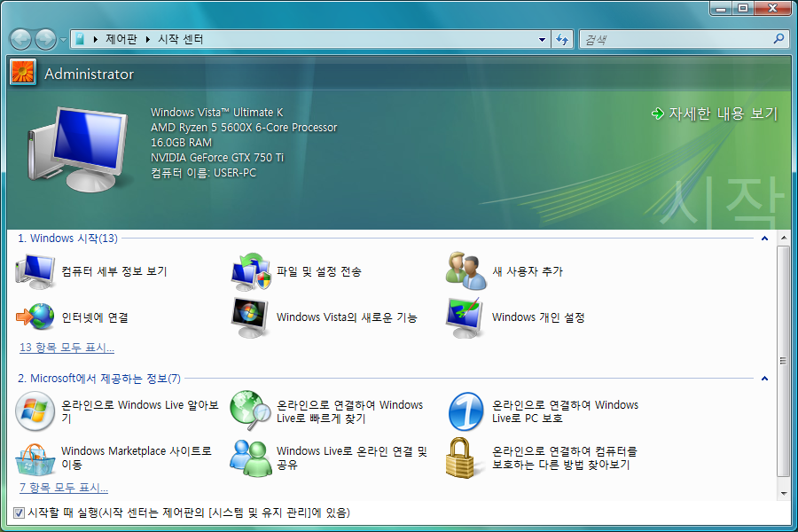Click the large computer image in header

78,149
